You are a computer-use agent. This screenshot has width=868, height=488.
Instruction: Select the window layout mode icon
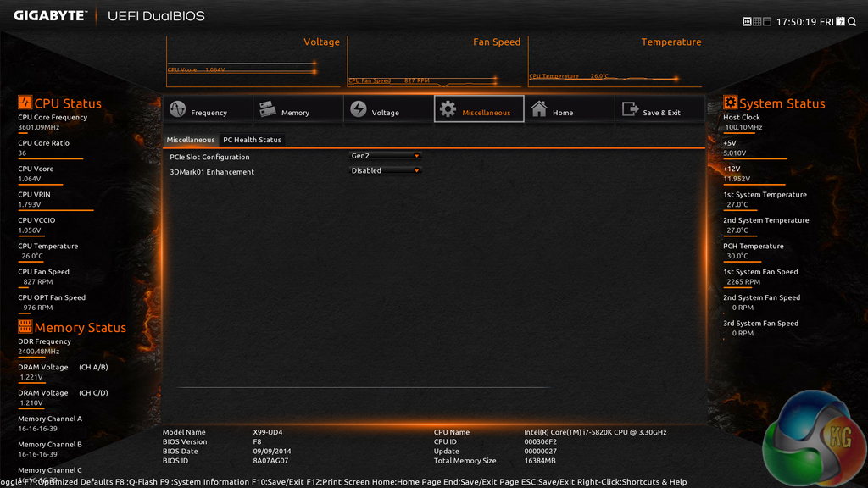767,21
